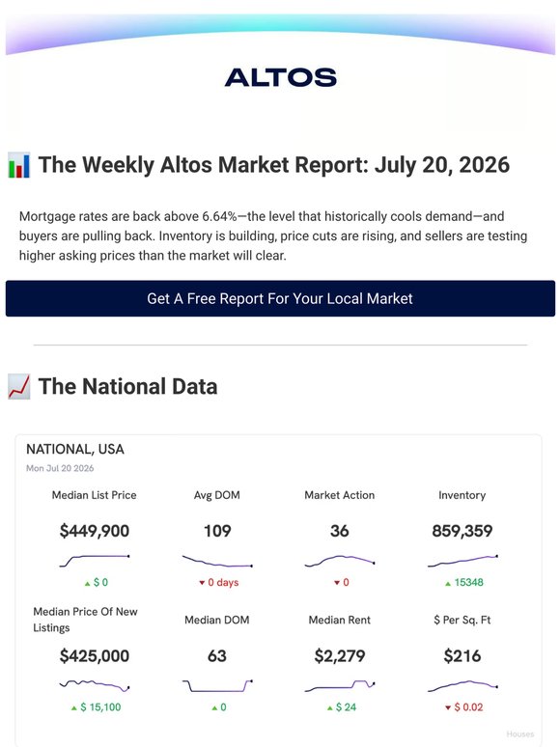Click the red down arrow beside 0 days
This screenshot has width=560, height=747.
tap(202, 583)
